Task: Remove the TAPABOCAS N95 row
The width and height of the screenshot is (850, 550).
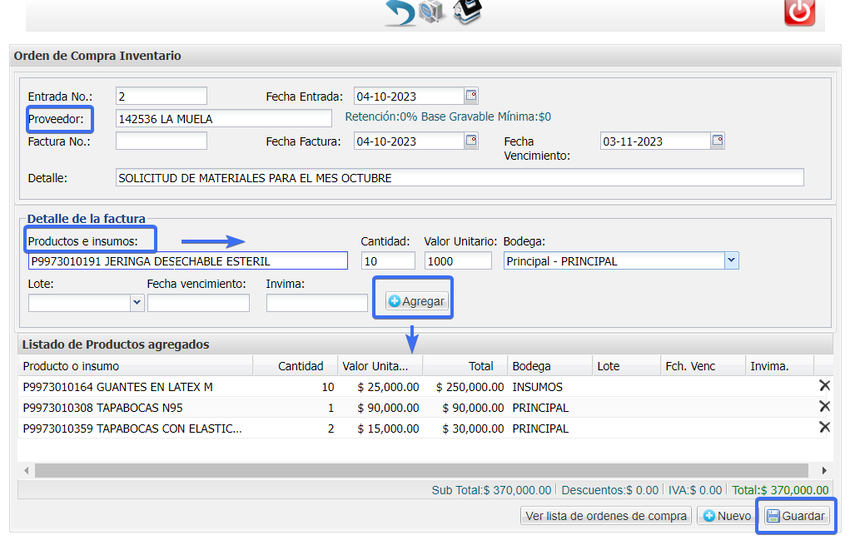Action: pyautogui.click(x=824, y=406)
